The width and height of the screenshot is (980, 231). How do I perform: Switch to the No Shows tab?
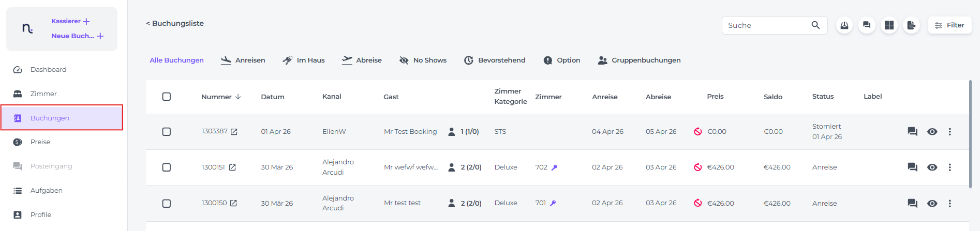[423, 60]
